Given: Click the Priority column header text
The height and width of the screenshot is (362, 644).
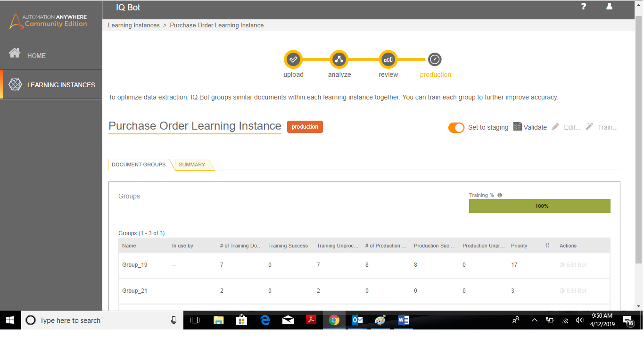Looking at the screenshot, I should coord(519,246).
